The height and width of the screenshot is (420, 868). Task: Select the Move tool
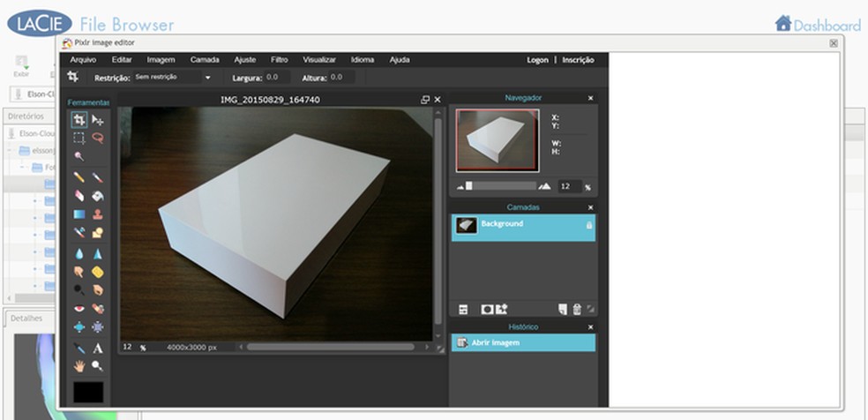tap(98, 120)
